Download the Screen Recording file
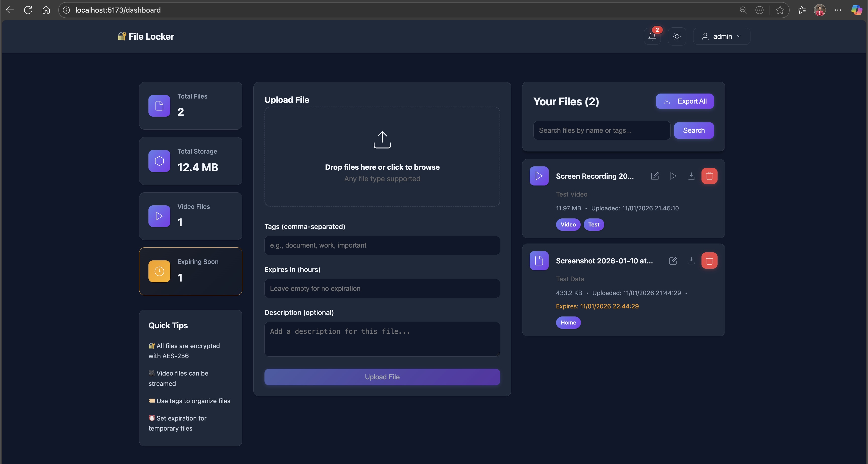 [691, 176]
